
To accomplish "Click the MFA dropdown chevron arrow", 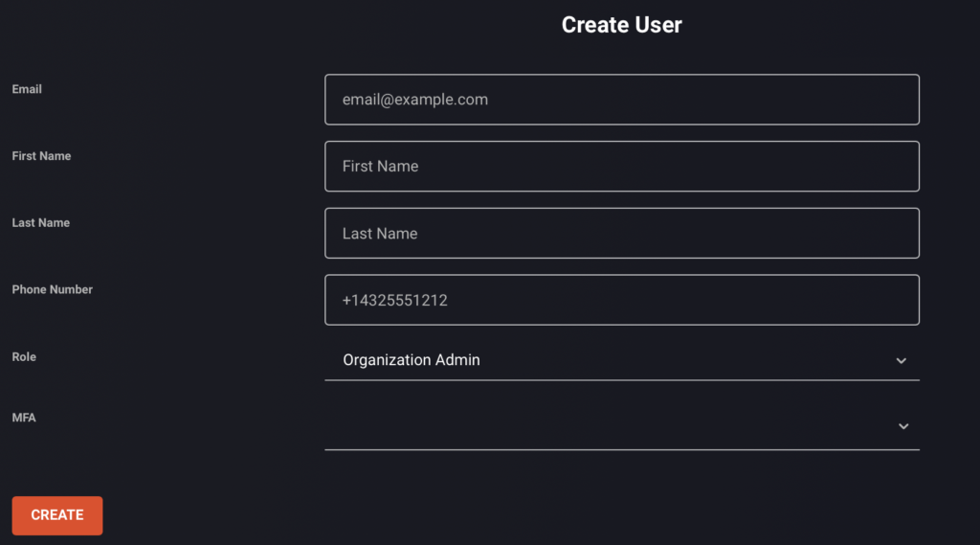I will click(x=903, y=426).
